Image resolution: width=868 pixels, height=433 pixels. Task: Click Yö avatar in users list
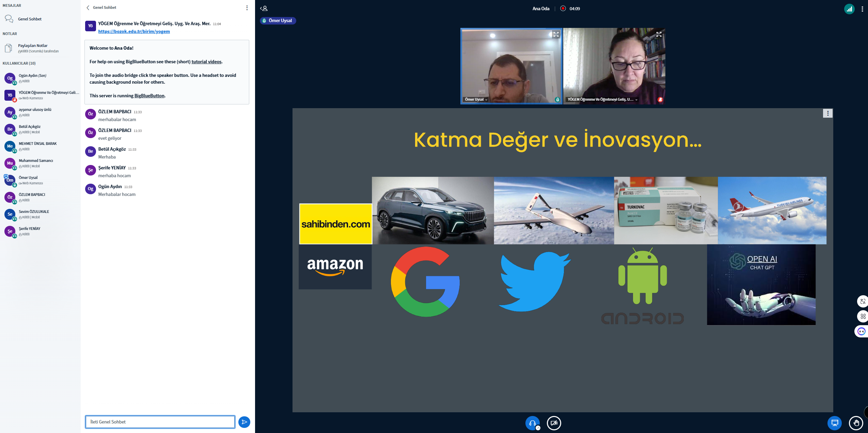coord(10,95)
